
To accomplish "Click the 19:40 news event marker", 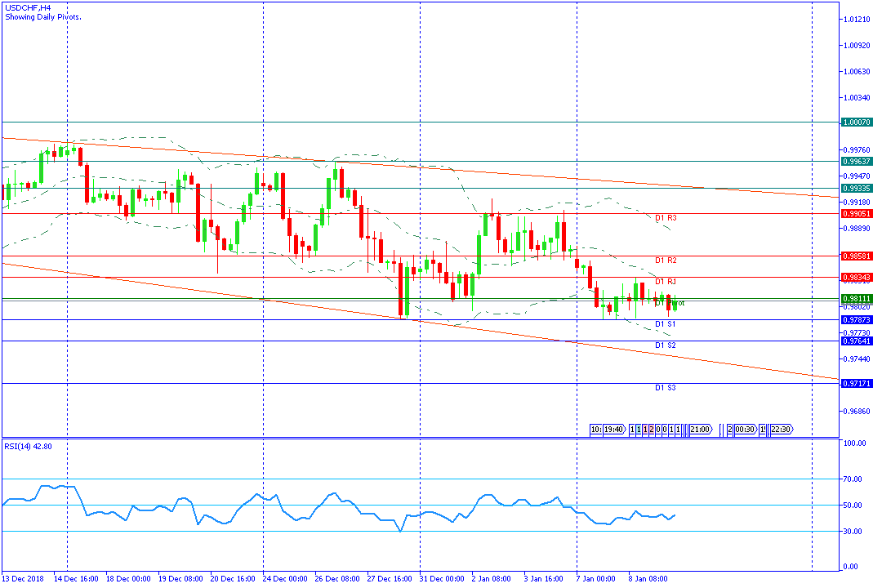I will pyautogui.click(x=614, y=430).
